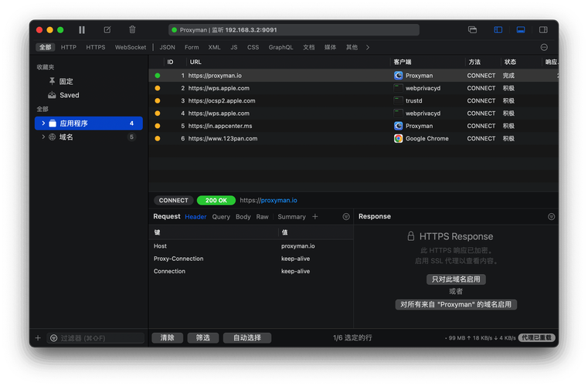The width and height of the screenshot is (588, 386).
Task: Click the compose new request icon
Action: pyautogui.click(x=107, y=29)
